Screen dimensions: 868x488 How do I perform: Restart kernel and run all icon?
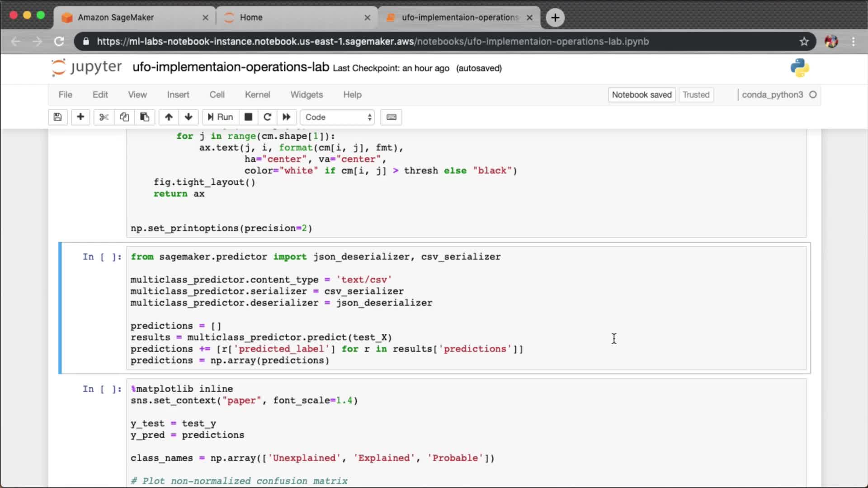pos(287,117)
